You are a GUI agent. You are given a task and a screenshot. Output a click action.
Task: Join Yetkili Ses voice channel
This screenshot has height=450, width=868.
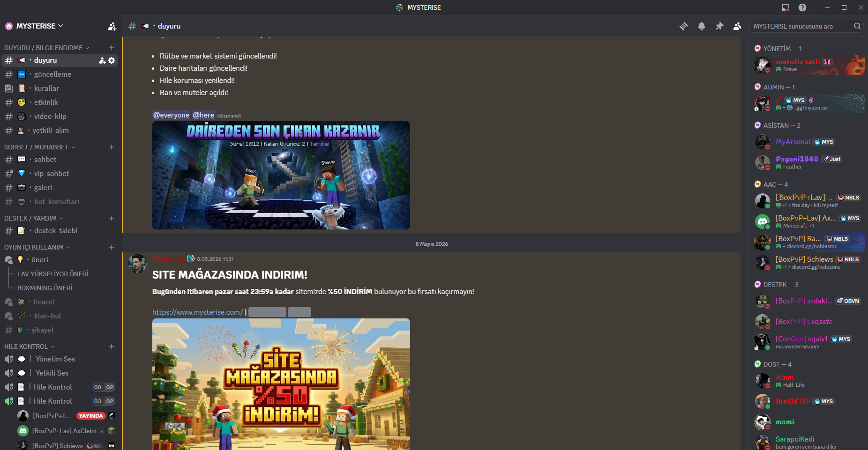click(61, 373)
